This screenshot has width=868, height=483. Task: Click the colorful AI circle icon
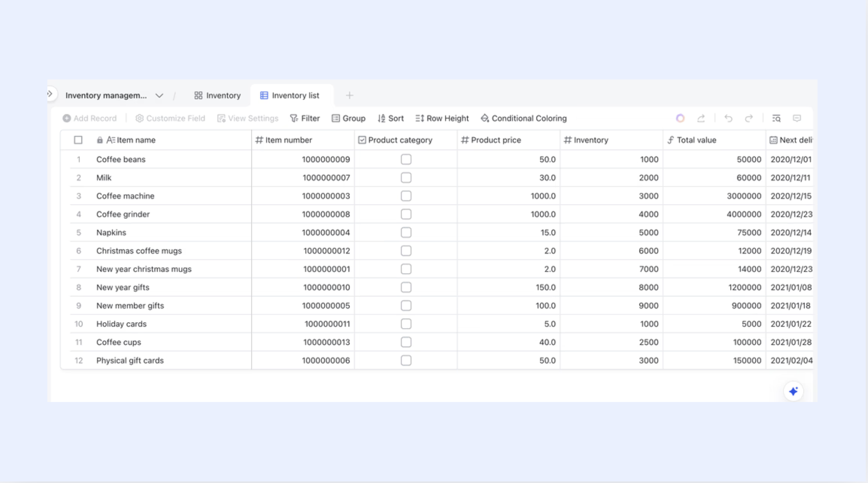(x=680, y=118)
